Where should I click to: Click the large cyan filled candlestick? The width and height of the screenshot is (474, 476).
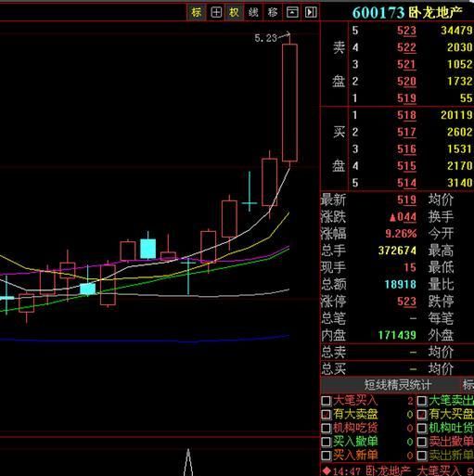coord(147,249)
